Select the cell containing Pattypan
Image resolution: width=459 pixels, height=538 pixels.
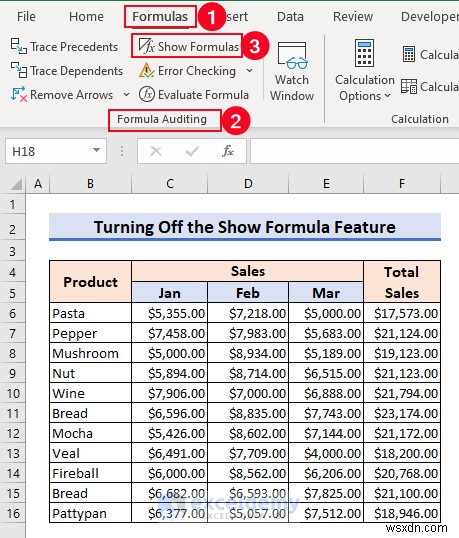[x=91, y=513]
